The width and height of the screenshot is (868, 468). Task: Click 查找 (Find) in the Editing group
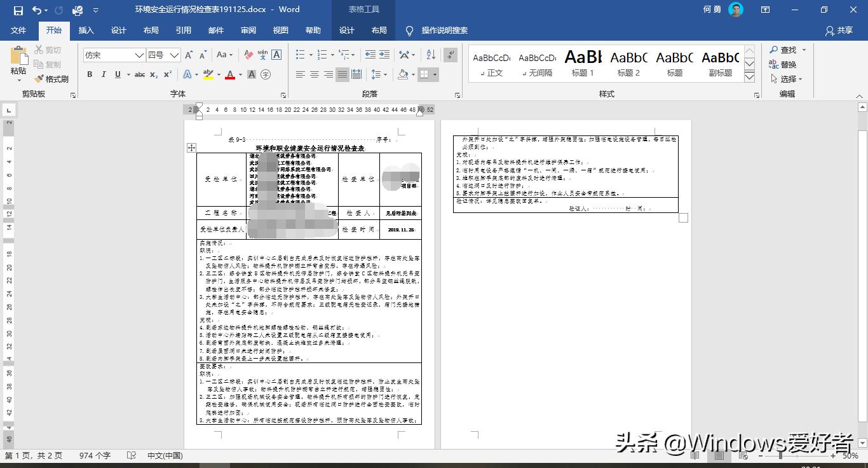coord(787,50)
